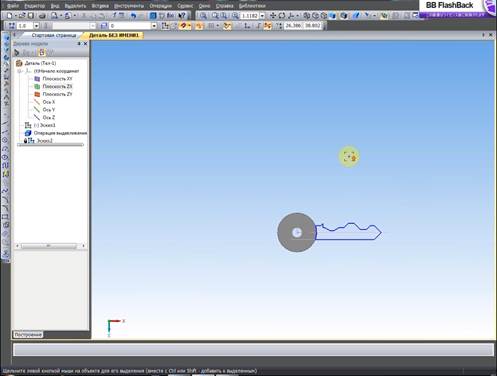This screenshot has height=376, width=497.
Task: Click the first icon in model tree toolbar
Action: [x=16, y=52]
